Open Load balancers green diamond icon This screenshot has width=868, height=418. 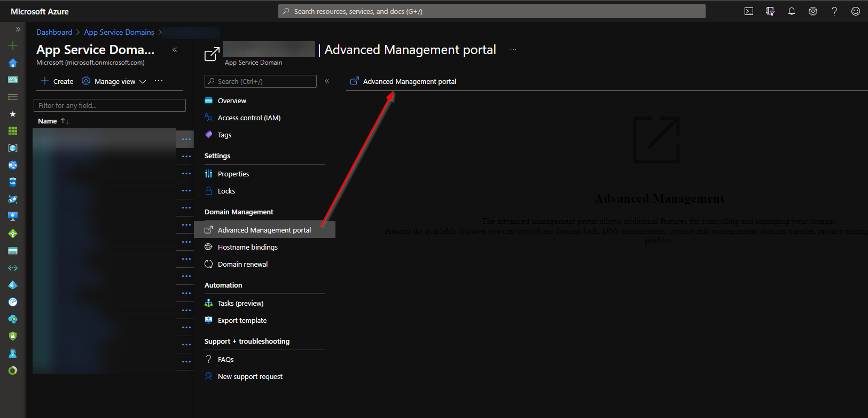(13, 234)
